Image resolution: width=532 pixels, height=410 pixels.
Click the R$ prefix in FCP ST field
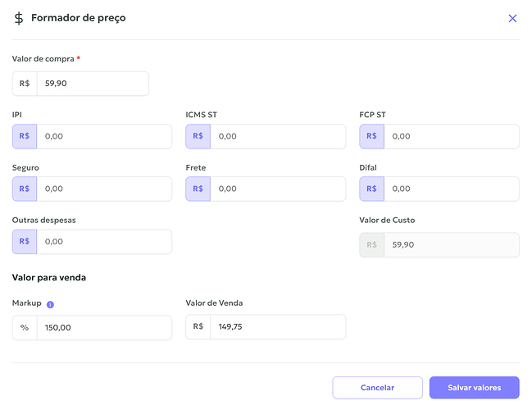(371, 136)
